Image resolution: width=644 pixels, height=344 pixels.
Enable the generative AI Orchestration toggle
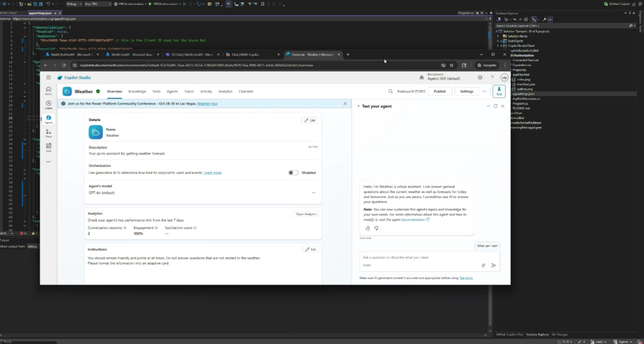click(x=293, y=173)
